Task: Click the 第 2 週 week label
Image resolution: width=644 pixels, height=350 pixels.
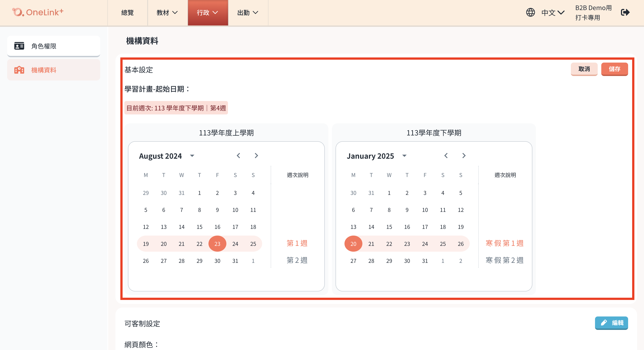Action: click(297, 260)
